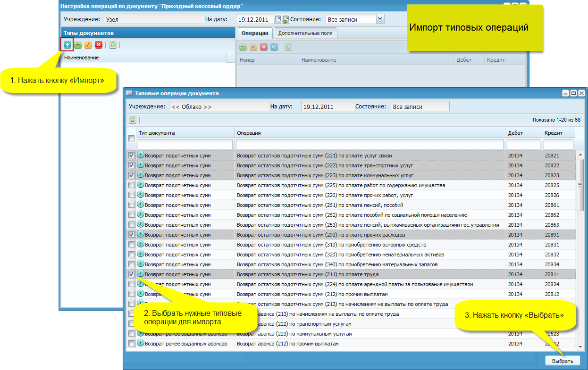This screenshot has width=588, height=370.
Task: Sort by the Кредит column header
Action: [558, 133]
